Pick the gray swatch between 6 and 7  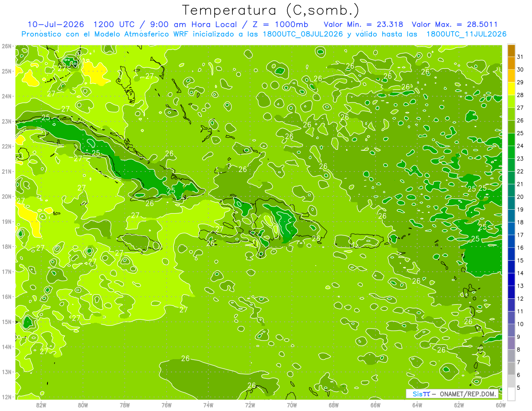511,369
